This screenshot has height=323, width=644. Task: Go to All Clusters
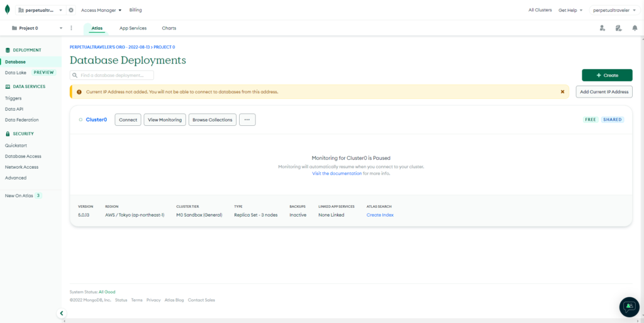coord(540,10)
